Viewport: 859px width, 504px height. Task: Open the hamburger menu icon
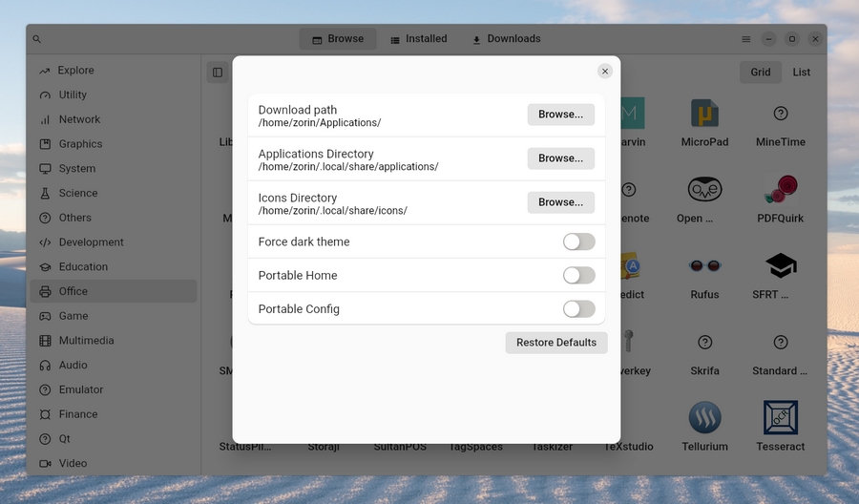[x=746, y=39]
